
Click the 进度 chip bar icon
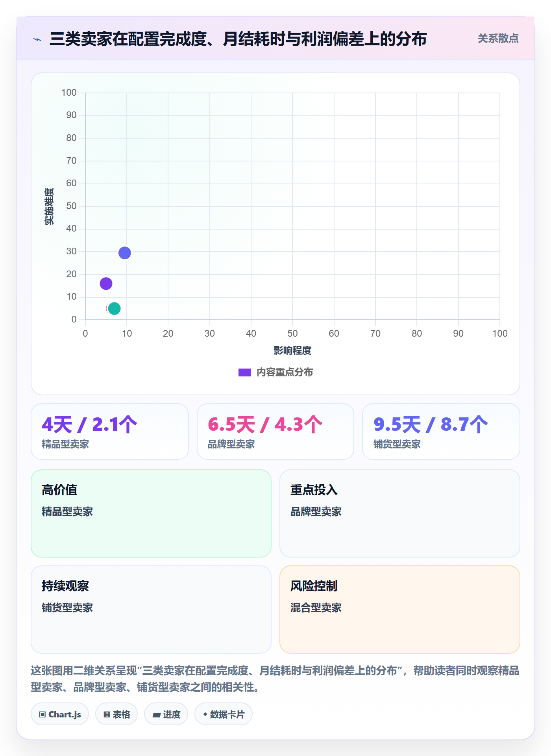pyautogui.click(x=157, y=715)
